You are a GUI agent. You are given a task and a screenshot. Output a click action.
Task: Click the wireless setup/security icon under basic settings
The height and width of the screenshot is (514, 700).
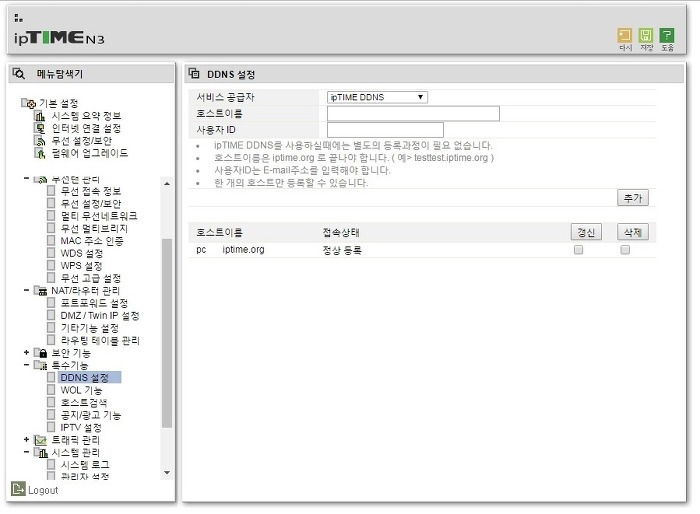point(40,141)
